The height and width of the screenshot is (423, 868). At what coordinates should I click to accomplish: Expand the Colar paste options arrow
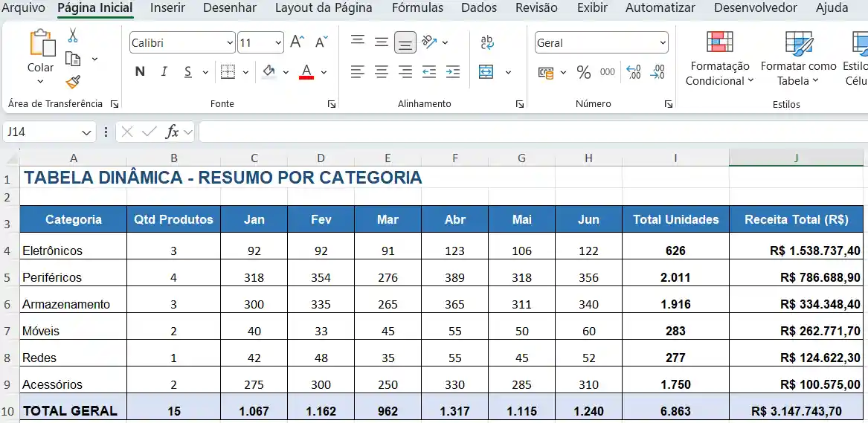tap(40, 82)
